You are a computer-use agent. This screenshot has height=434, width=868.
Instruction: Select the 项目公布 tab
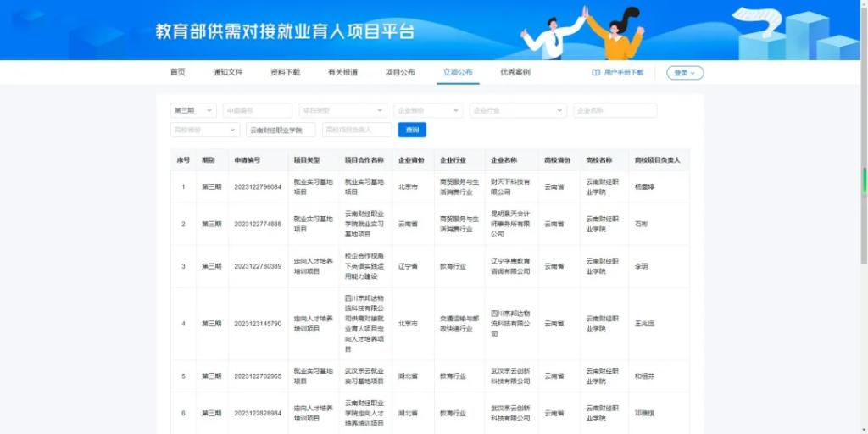tap(400, 72)
